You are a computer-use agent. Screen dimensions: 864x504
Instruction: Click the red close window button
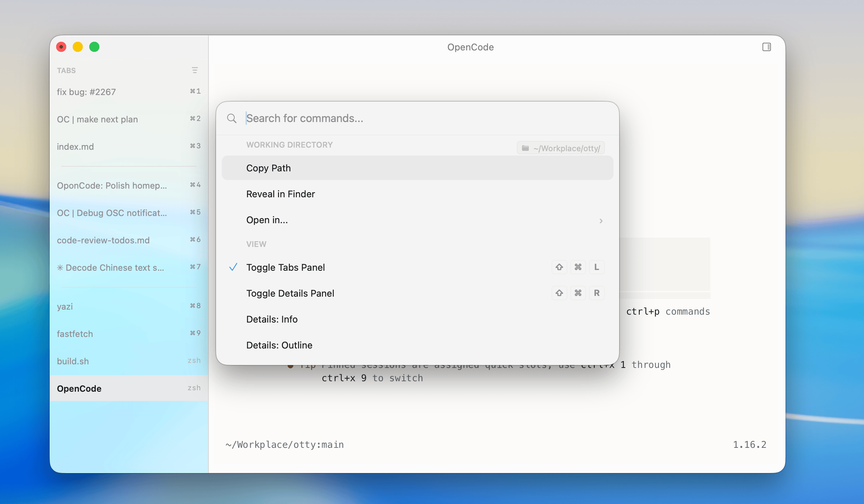pos(61,47)
